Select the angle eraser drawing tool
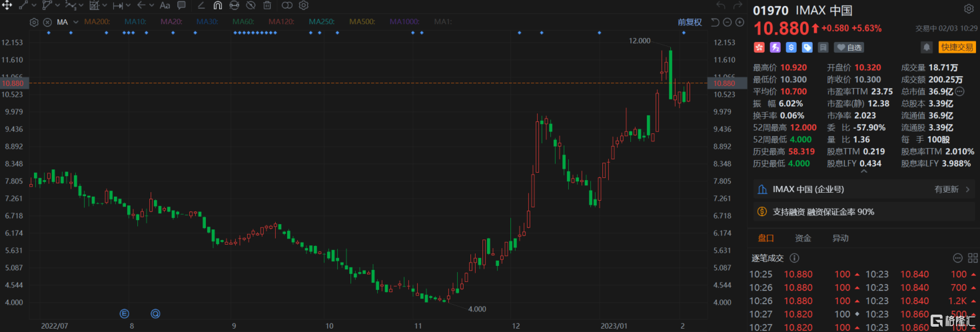Image resolution: width=980 pixels, height=332 pixels. pos(201,5)
